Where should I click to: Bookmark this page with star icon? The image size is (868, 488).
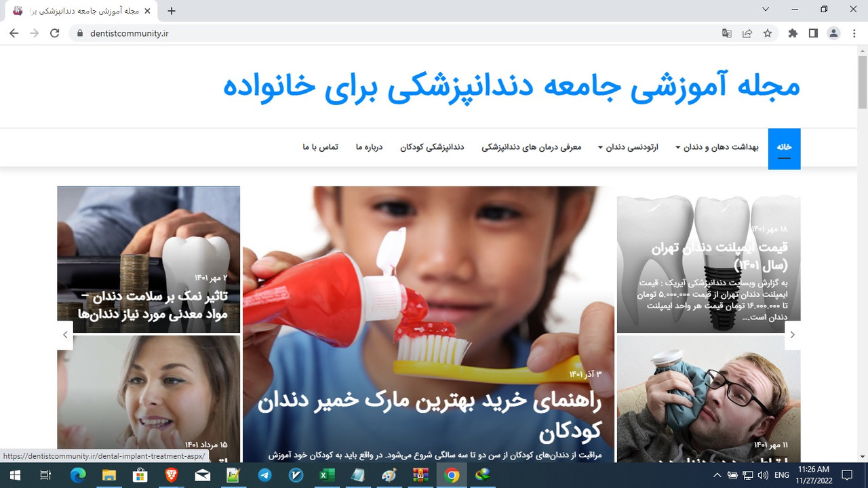tap(768, 33)
